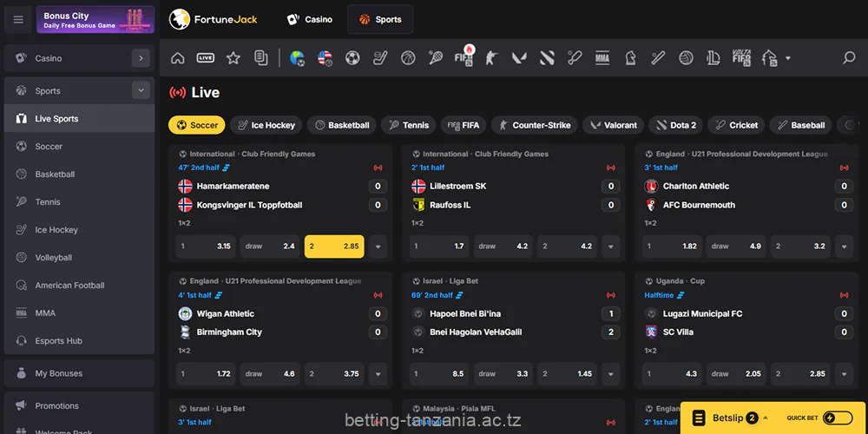Screen dimensions: 868x434
Task: Select the tennis racket icon in sport toolbar
Action: (436, 57)
